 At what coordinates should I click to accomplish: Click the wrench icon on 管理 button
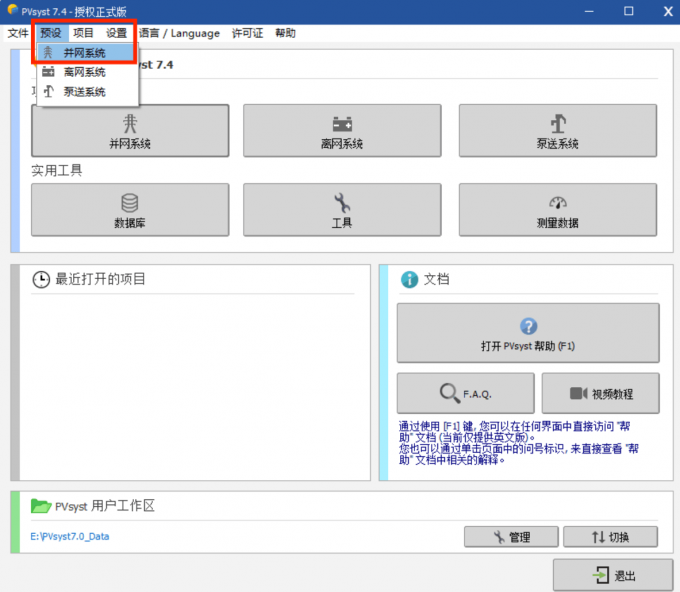pos(499,537)
